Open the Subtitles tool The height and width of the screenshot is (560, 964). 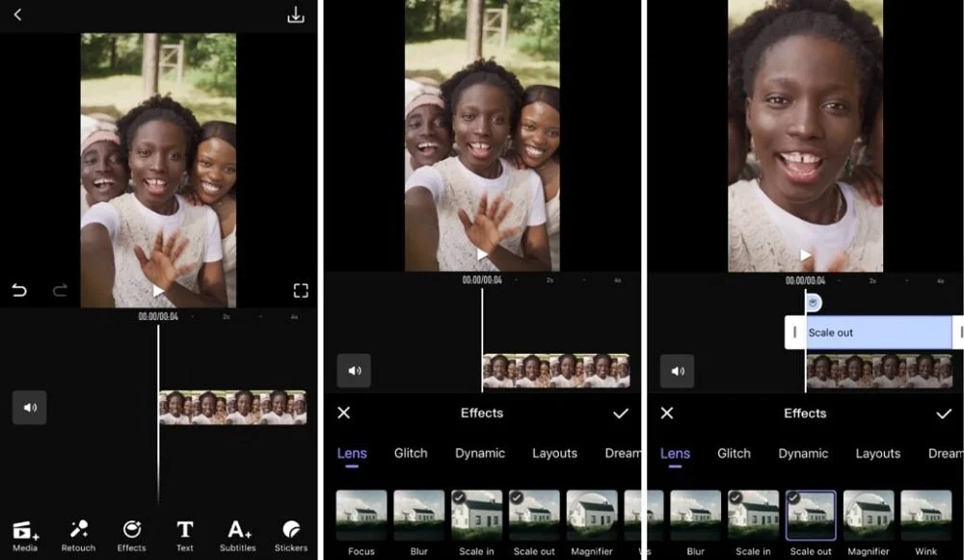point(238,536)
